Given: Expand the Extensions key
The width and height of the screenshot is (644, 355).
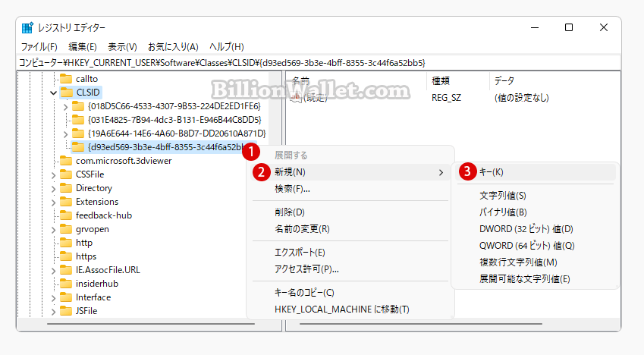Looking at the screenshot, I should pyautogui.click(x=53, y=202).
